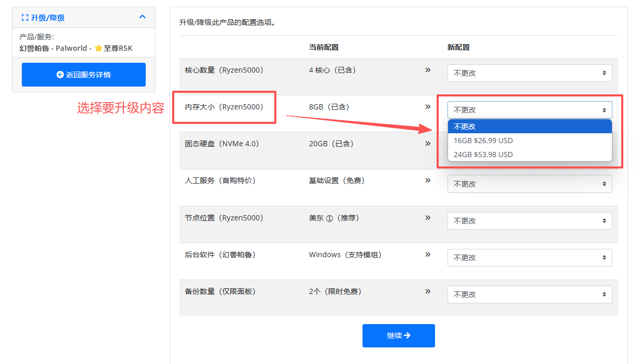Collapse the 升级/降级 panel chevron
The width and height of the screenshot is (643, 364).
coord(143,17)
